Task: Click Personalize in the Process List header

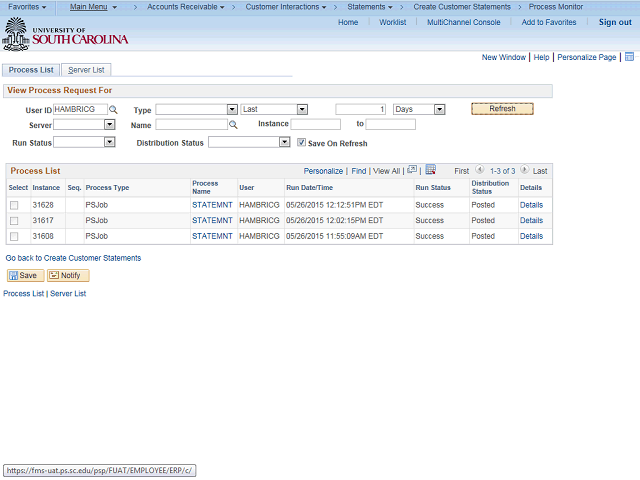Action: [x=323, y=171]
